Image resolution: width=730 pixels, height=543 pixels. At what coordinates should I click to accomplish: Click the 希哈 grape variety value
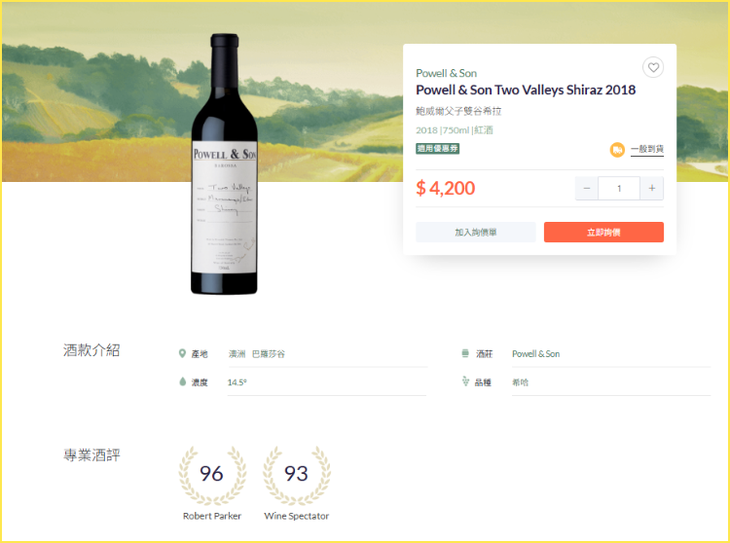(521, 382)
